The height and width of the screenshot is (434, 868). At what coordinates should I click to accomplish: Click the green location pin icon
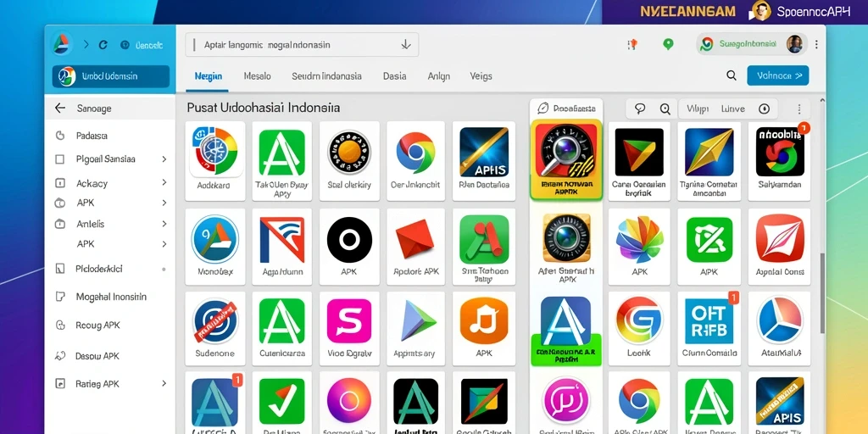668,45
